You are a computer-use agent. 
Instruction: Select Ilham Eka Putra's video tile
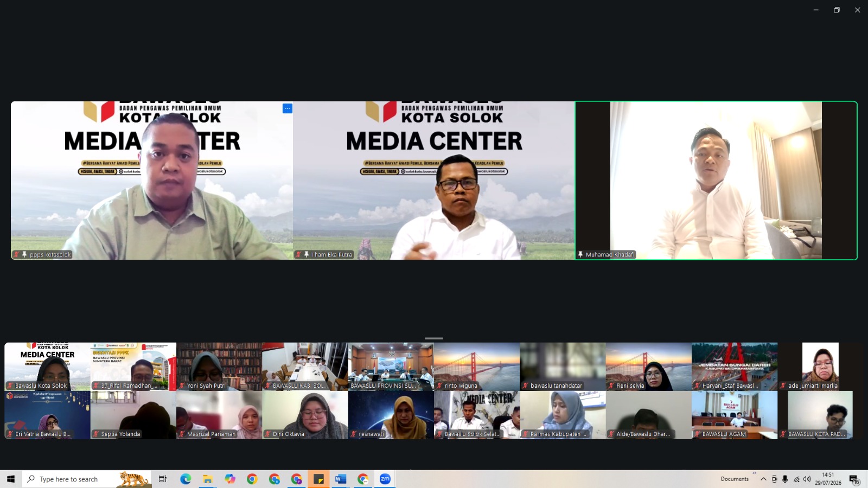pos(434,181)
